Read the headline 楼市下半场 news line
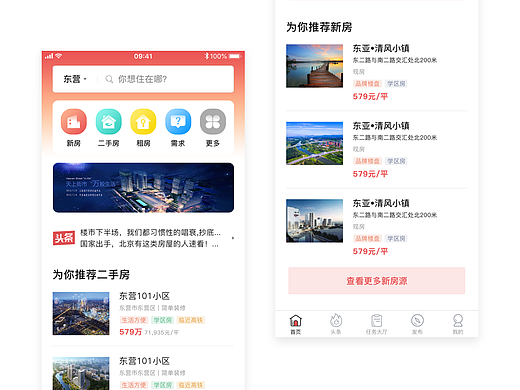This screenshot has height=390, width=520. [150, 233]
